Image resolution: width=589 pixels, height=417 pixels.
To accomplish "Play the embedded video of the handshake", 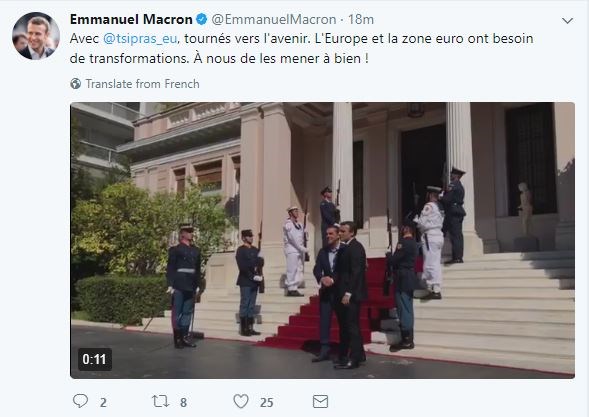I will 322,240.
